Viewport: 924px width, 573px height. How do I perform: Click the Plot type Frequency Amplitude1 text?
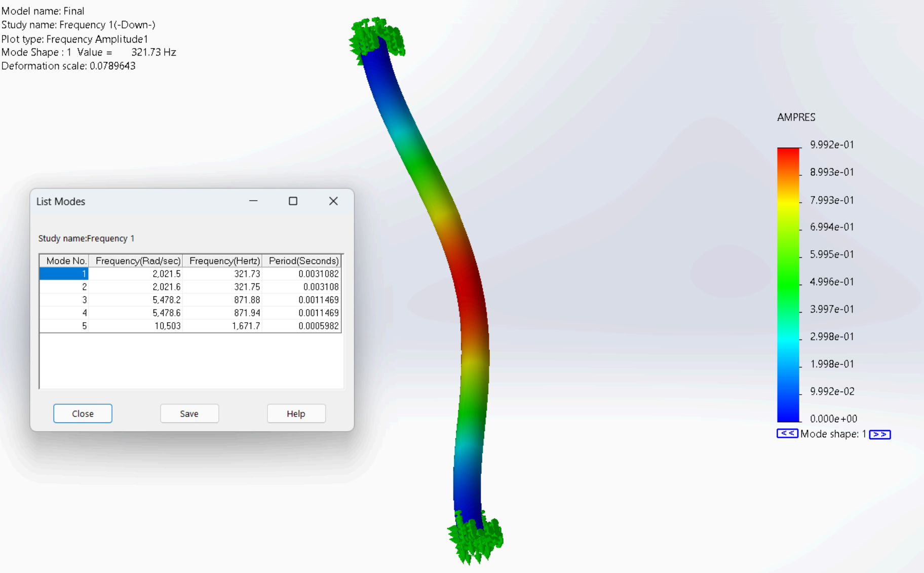pos(74,39)
